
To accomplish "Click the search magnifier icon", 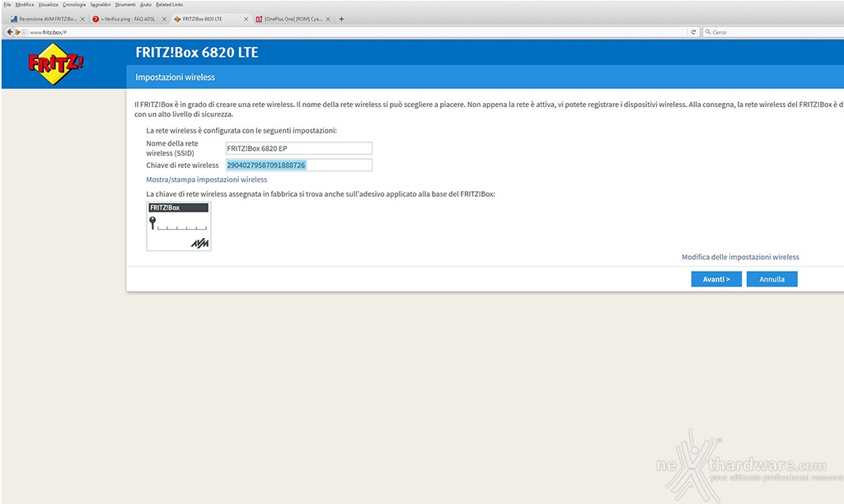I will click(x=708, y=32).
